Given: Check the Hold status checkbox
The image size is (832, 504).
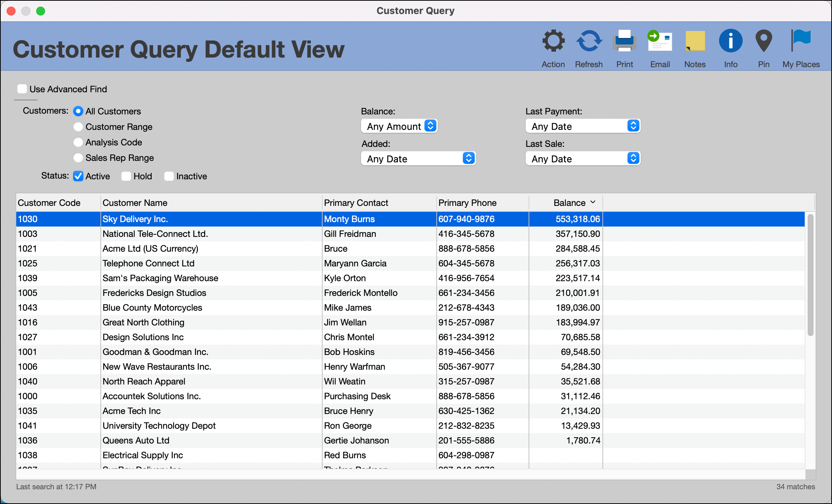Looking at the screenshot, I should 126,176.
